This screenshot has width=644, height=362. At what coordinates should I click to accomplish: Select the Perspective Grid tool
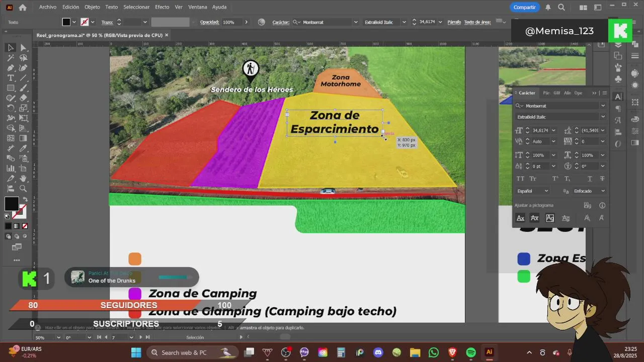point(23,128)
